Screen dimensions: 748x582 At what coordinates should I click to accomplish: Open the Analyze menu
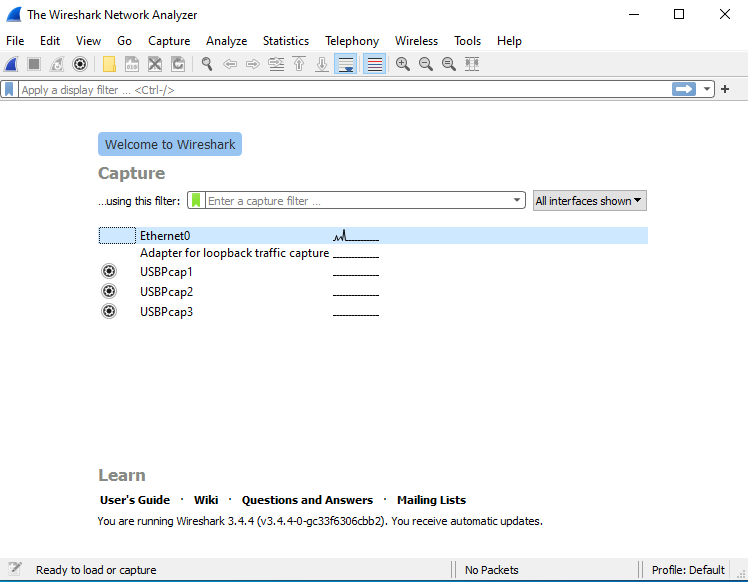point(227,41)
